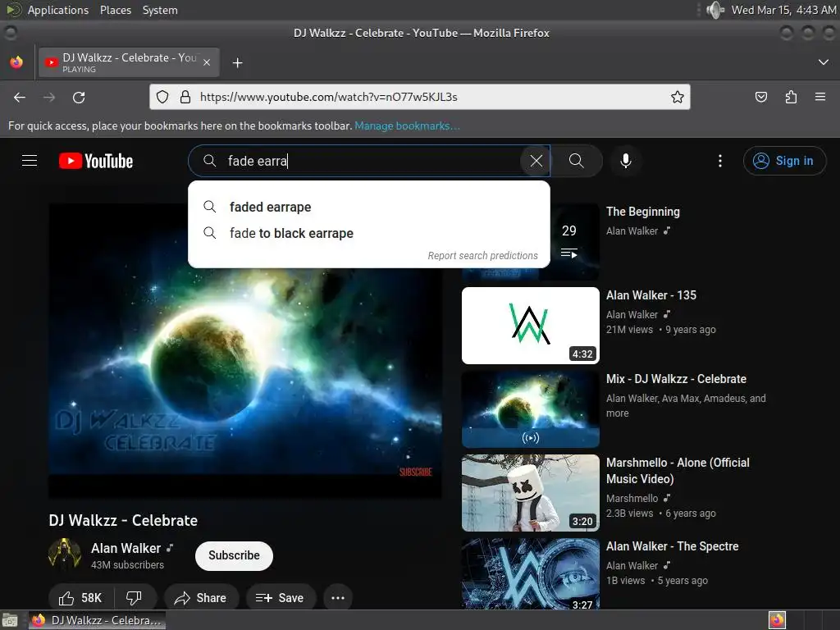Open Alan Walker - 135 thumbnail
The height and width of the screenshot is (630, 840).
coord(531,326)
